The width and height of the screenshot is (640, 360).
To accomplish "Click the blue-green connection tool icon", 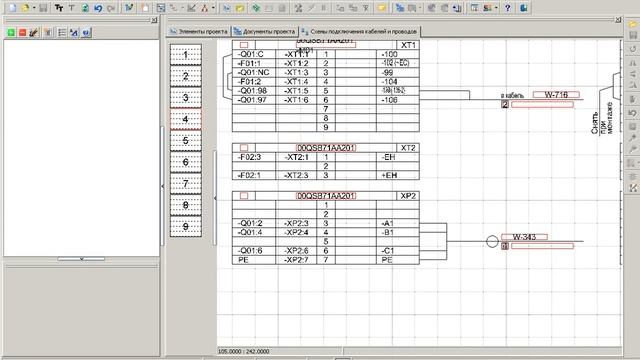I will pyautogui.click(x=129, y=7).
